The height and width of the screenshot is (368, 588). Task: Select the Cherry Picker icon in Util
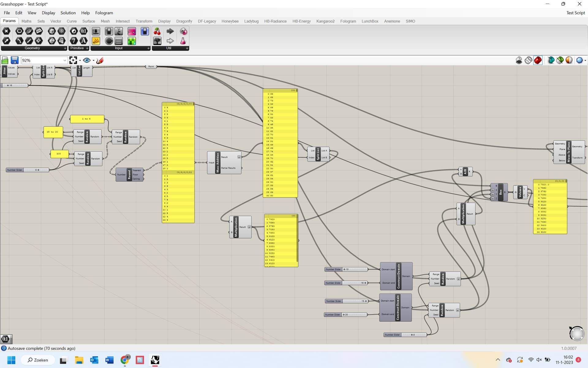157,31
